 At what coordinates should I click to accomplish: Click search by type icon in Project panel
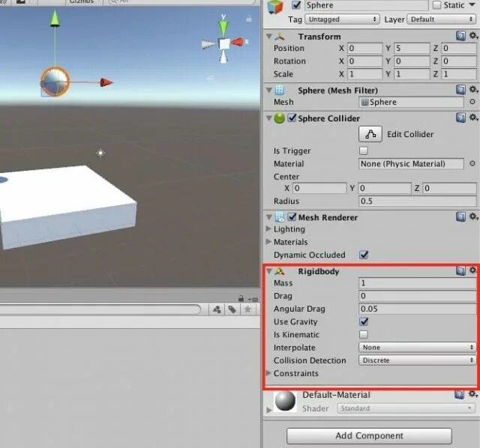pos(217,309)
